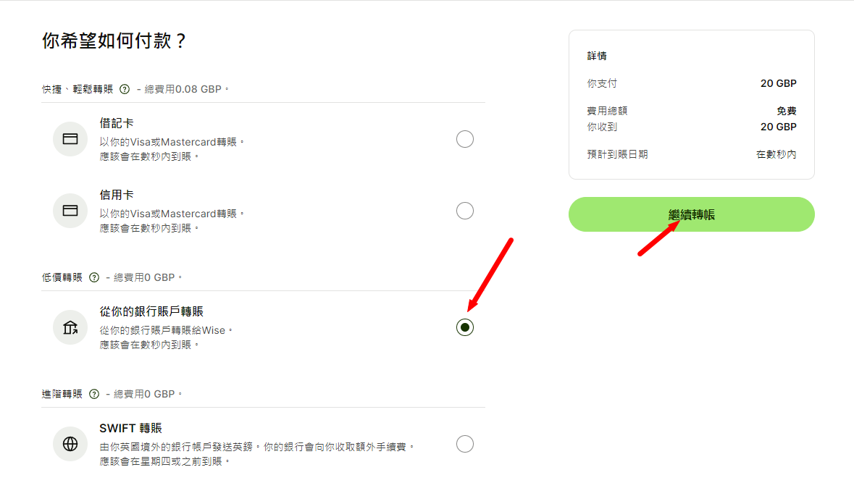Click the globe icon beside SWIFT 轉賬
This screenshot has height=504, width=854.
point(70,444)
